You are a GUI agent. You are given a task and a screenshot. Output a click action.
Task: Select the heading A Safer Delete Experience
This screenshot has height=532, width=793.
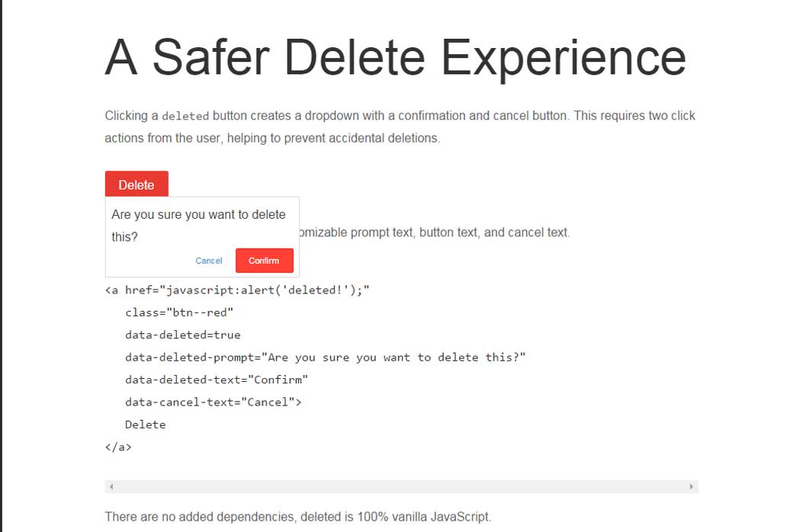[395, 56]
